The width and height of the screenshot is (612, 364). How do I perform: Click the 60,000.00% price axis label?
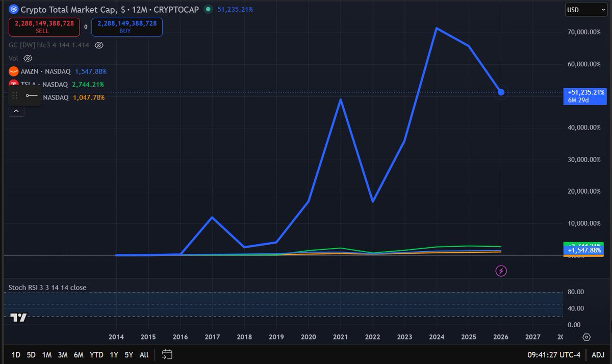tap(584, 64)
